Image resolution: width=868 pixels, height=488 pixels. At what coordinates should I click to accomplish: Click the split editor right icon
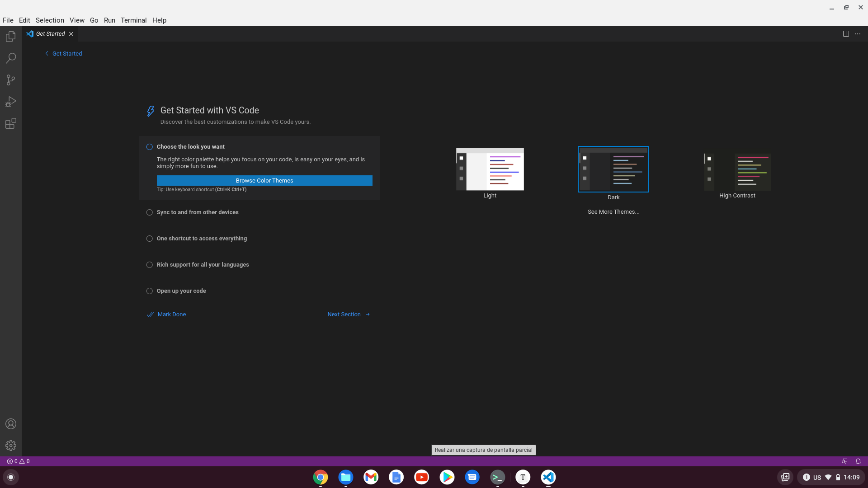(846, 34)
